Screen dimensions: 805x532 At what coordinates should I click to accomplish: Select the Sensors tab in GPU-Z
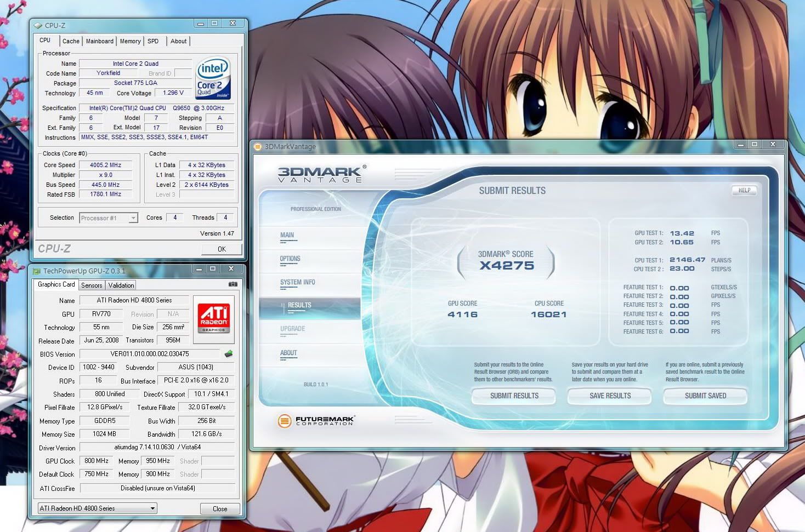click(92, 285)
